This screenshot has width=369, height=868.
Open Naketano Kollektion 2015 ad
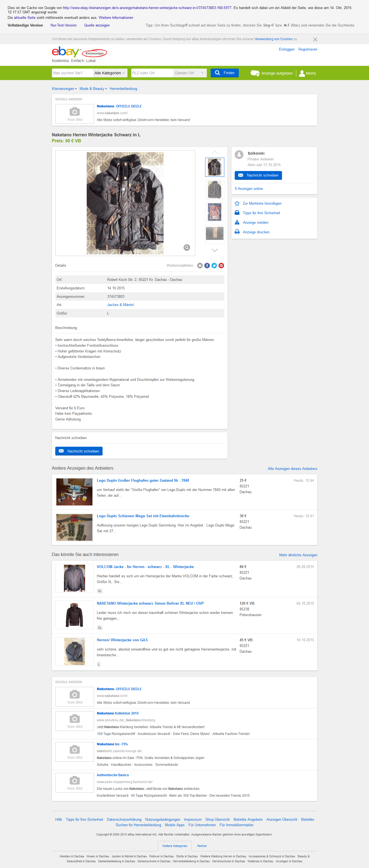(118, 713)
